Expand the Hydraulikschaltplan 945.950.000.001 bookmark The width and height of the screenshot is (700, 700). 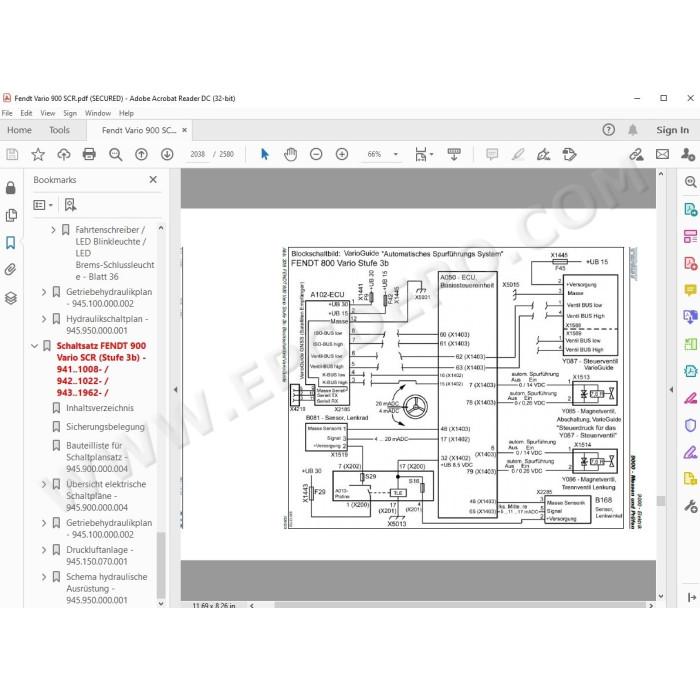[44, 319]
